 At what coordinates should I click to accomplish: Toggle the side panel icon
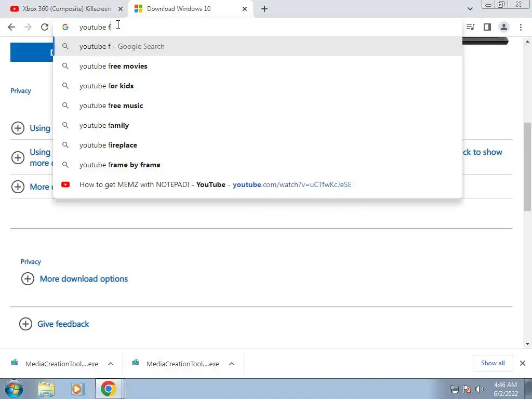[487, 27]
